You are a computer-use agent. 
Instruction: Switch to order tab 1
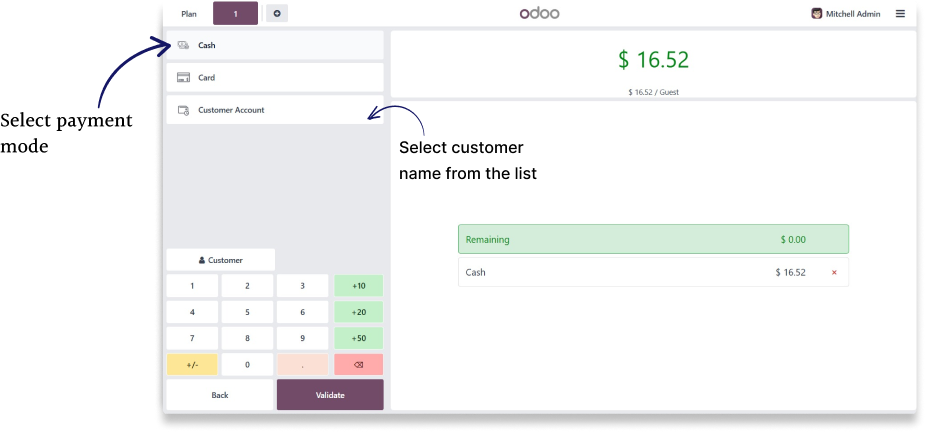pyautogui.click(x=235, y=14)
